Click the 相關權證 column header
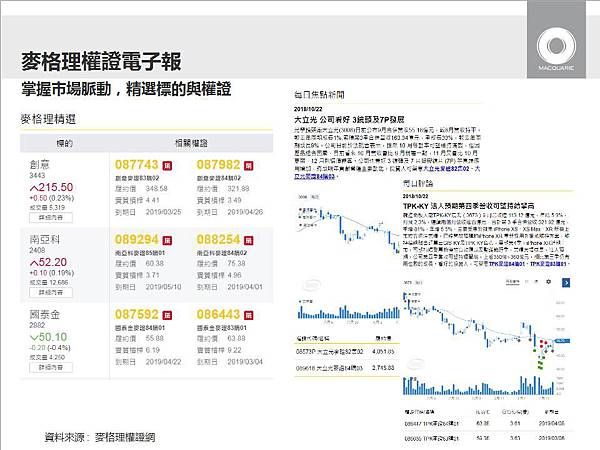The image size is (600, 450). pos(191,143)
